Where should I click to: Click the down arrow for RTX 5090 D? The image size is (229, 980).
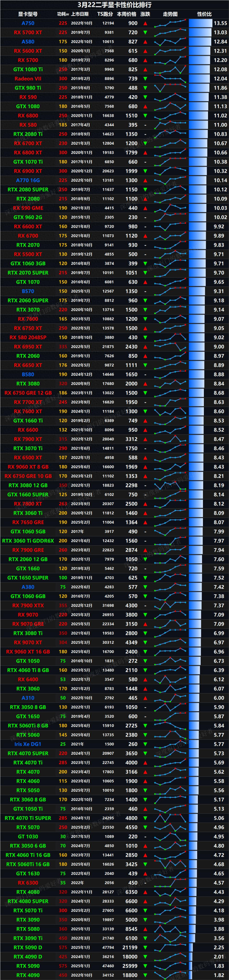coord(145,948)
